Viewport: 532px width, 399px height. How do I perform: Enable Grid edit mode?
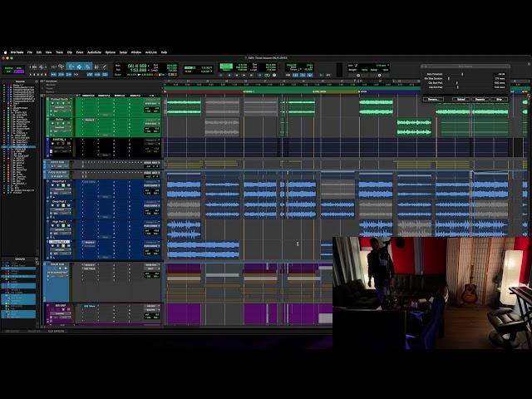click(x=19, y=71)
